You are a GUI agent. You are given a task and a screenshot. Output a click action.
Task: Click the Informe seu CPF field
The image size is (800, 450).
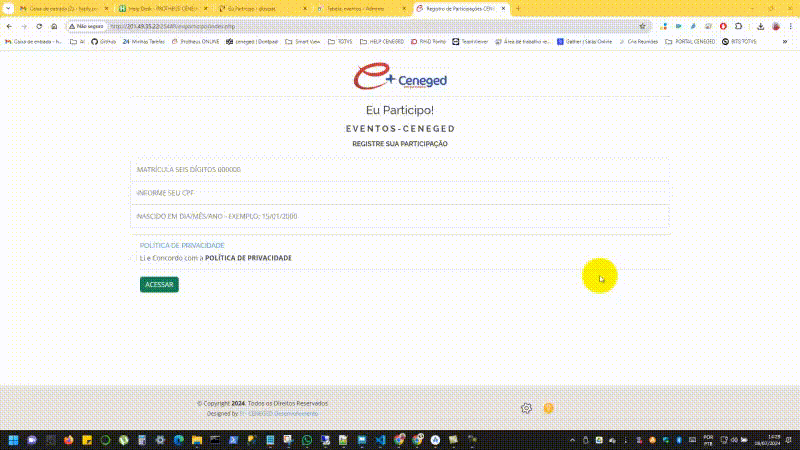point(400,193)
